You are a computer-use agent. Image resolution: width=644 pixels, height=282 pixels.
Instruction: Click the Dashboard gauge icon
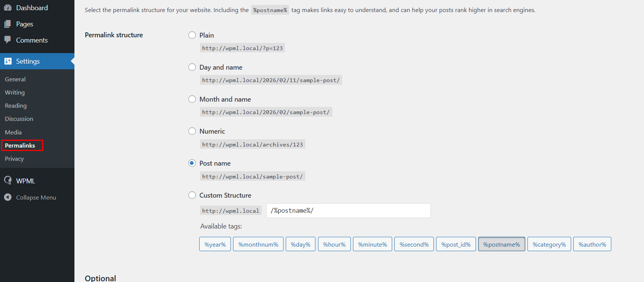tap(8, 8)
